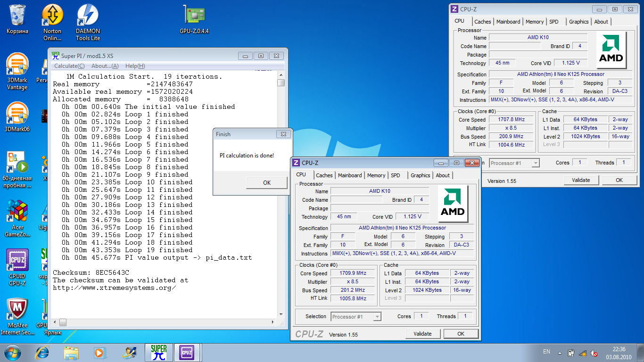Open the paint-palette app on the taskbar

(129, 353)
